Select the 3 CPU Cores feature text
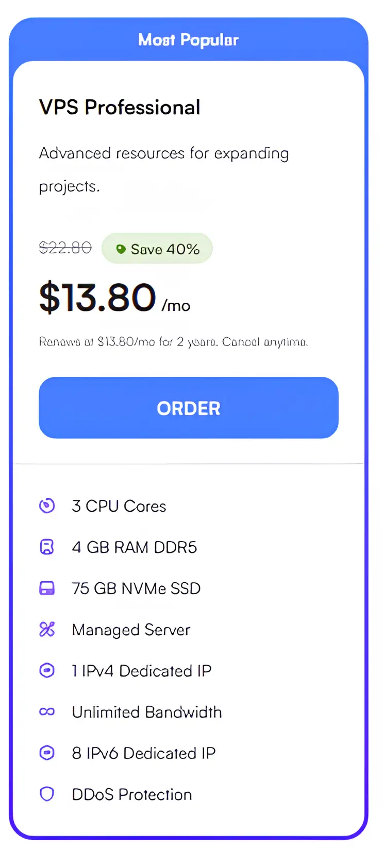This screenshot has height=868, width=383. click(119, 506)
